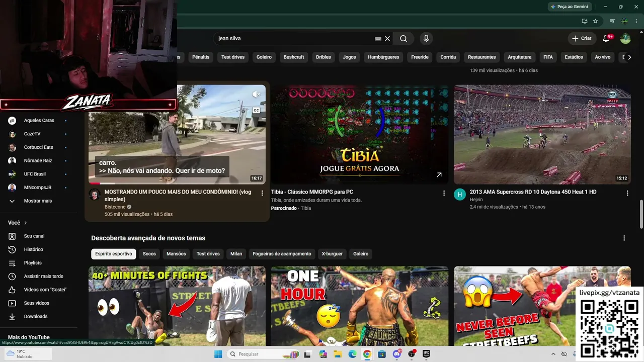Open more options for the Bistecone video

click(262, 193)
